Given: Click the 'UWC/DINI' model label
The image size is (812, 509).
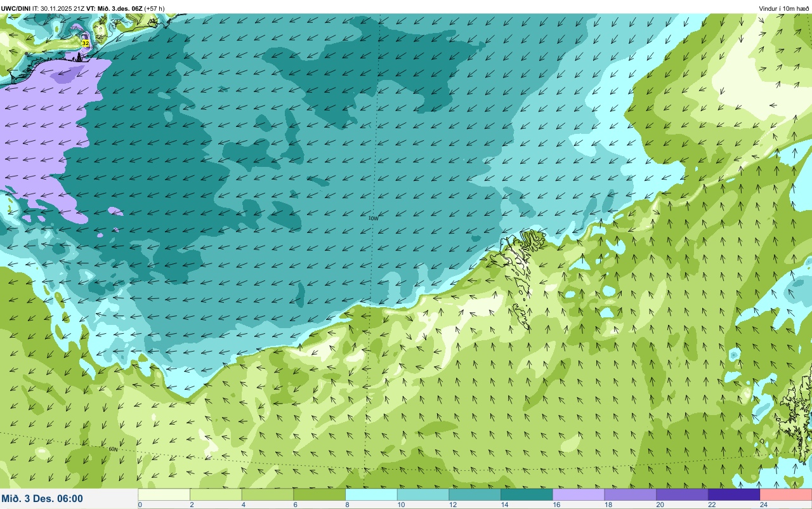Looking at the screenshot, I should pos(16,8).
